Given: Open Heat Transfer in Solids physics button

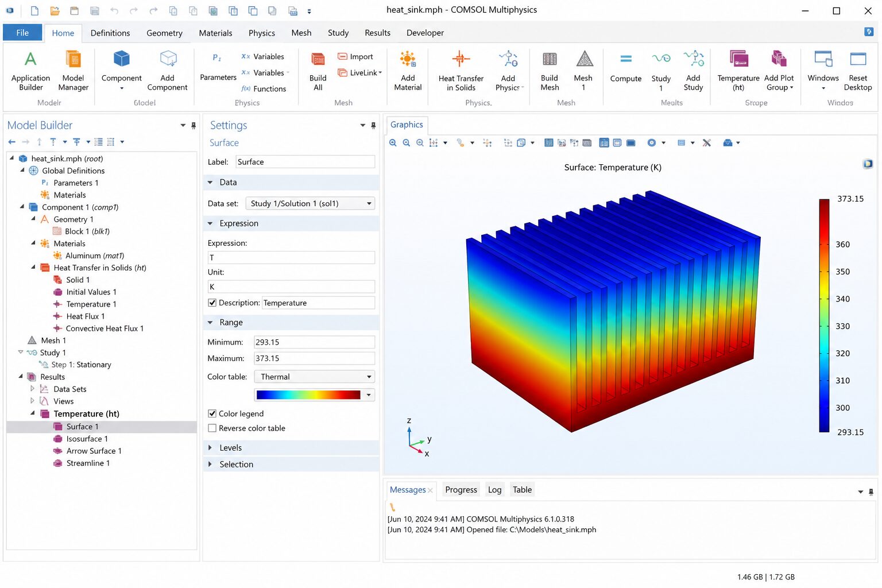Looking at the screenshot, I should click(461, 71).
